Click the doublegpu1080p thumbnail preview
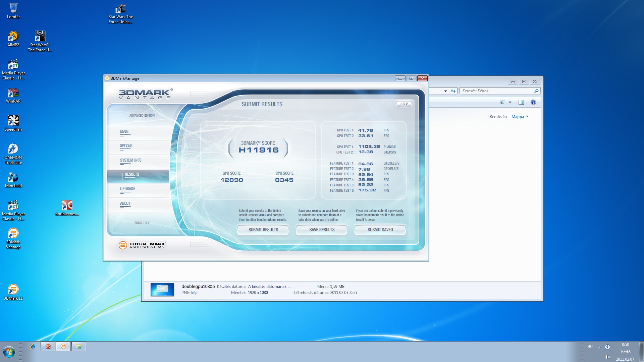The width and height of the screenshot is (644, 362). 162,290
